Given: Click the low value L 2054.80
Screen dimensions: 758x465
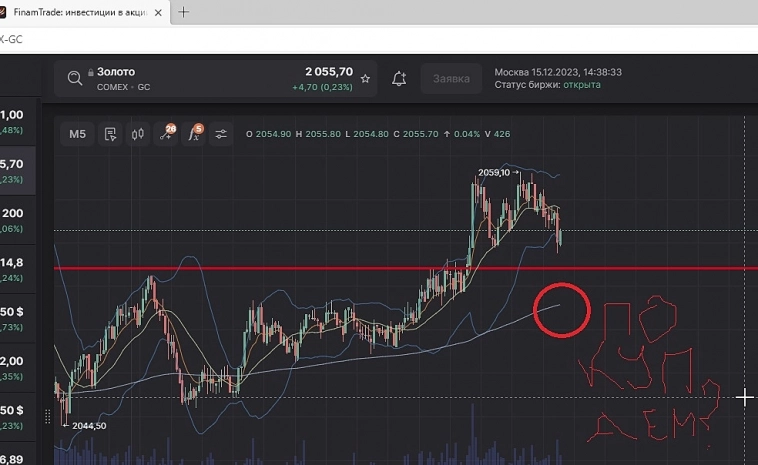Looking at the screenshot, I should pyautogui.click(x=366, y=134).
